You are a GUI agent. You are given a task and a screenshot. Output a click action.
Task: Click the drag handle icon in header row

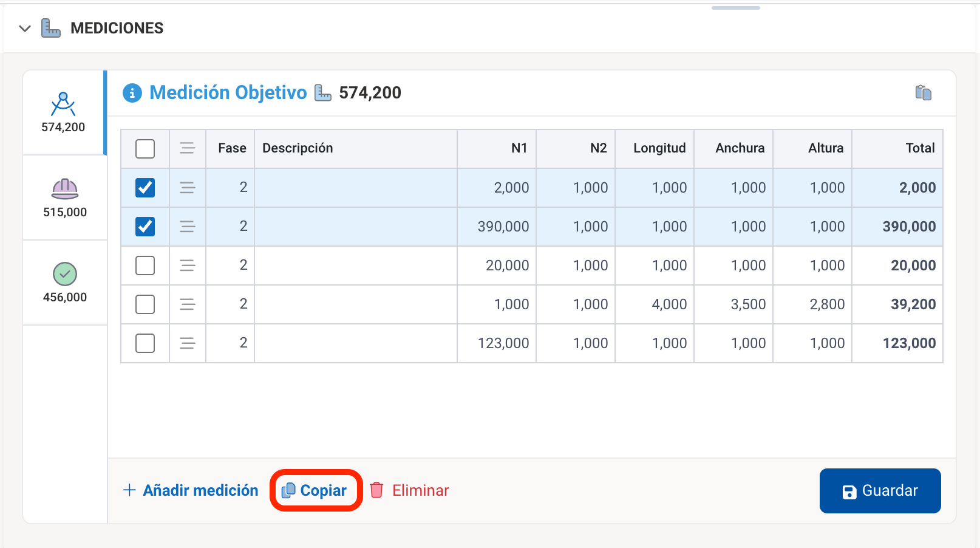click(188, 148)
